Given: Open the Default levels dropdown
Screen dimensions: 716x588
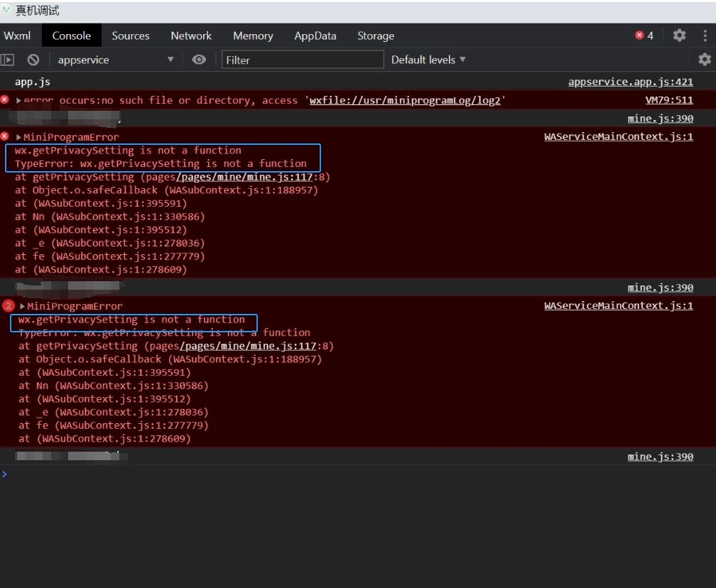Looking at the screenshot, I should (x=428, y=60).
